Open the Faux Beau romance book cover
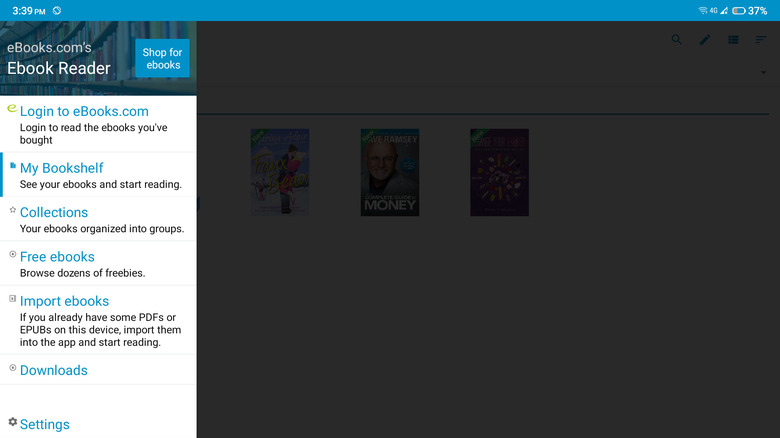Screen dimensions: 780x438 [280, 172]
